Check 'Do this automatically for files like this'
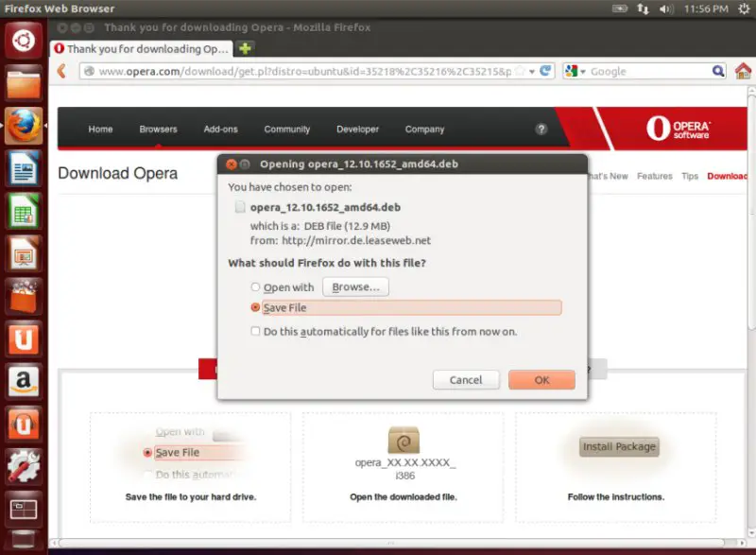Viewport: 756px width, 555px height. 255,331
